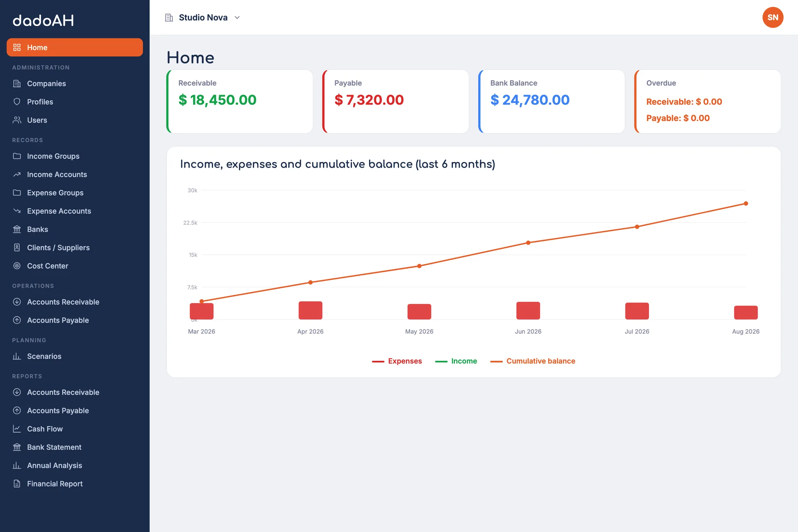Viewport: 798px width, 532px height.
Task: Open the Users page
Action: pyautogui.click(x=75, y=120)
